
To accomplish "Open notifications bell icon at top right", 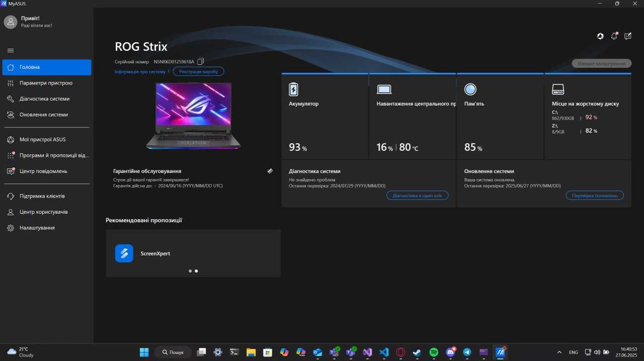I will (614, 36).
